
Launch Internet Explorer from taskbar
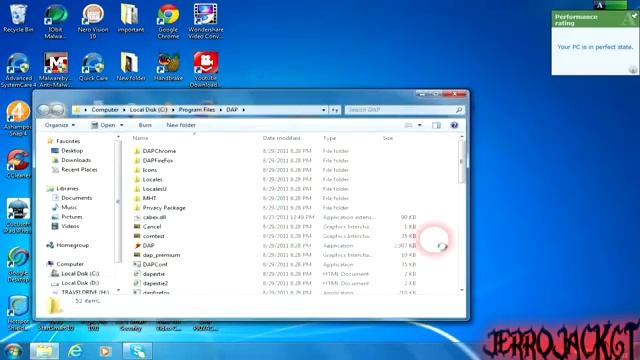75,351
